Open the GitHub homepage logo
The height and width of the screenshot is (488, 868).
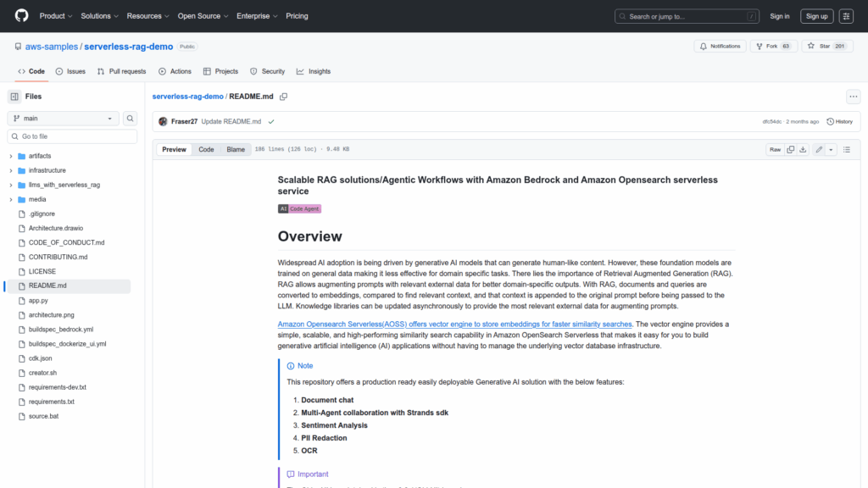(21, 16)
